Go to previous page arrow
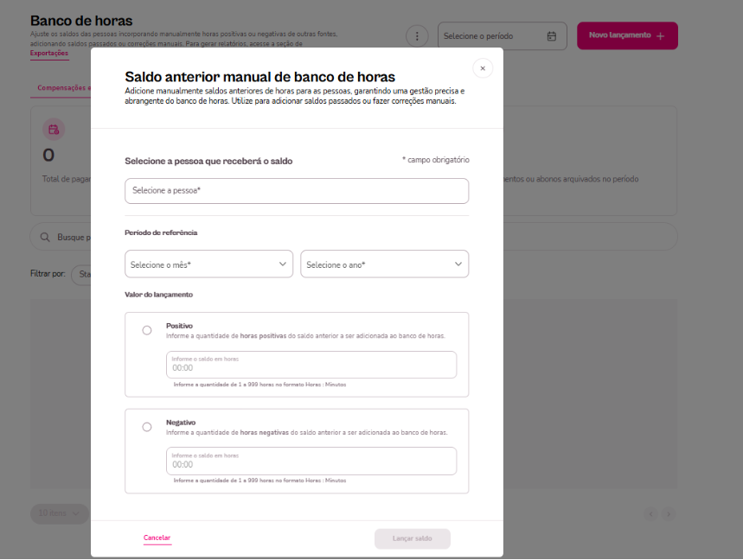Viewport: 743px width, 560px height. coord(650,513)
